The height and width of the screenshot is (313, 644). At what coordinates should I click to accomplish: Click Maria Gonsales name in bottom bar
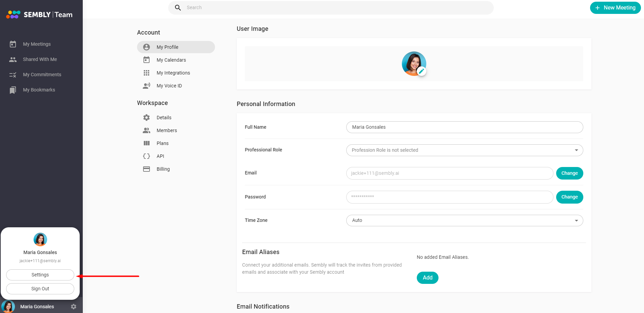click(37, 307)
